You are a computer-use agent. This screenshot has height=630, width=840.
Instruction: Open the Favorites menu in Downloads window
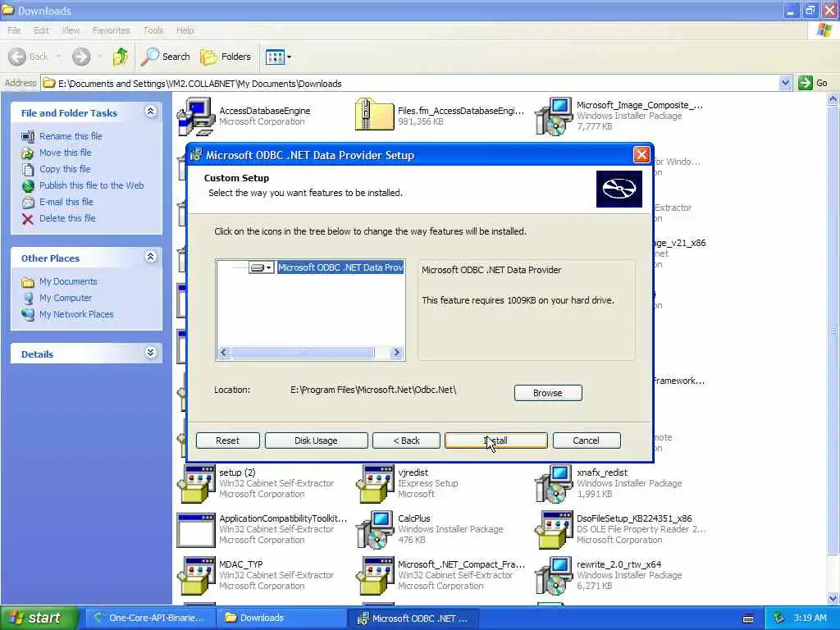point(111,30)
